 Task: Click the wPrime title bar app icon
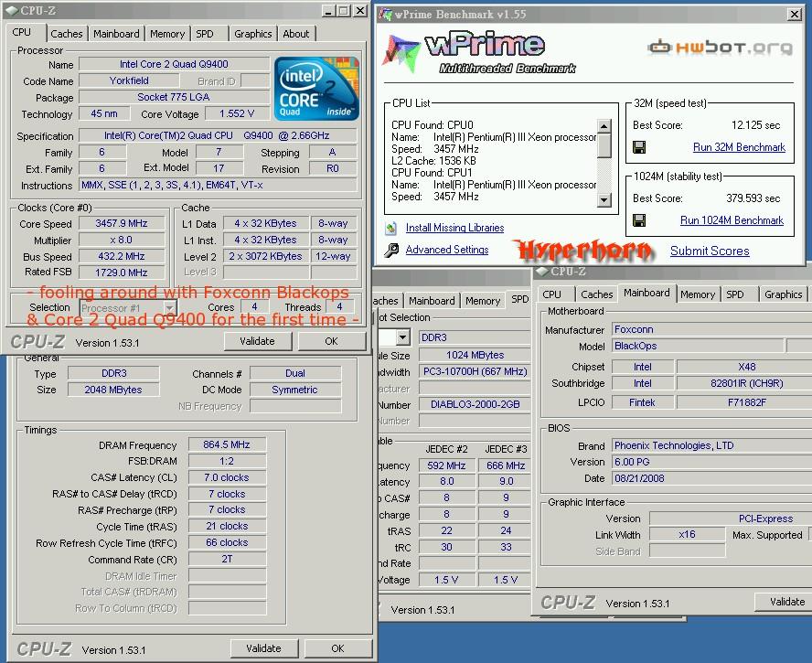385,15
